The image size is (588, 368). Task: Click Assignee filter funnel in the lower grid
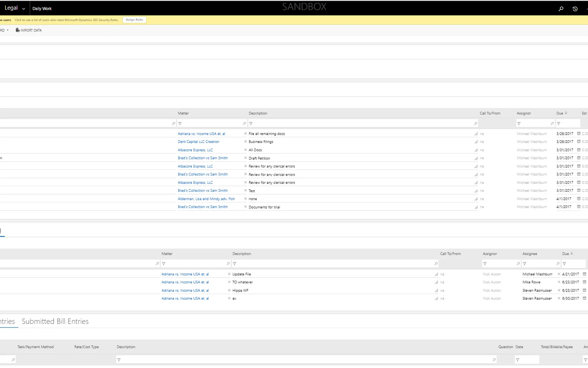(x=525, y=264)
